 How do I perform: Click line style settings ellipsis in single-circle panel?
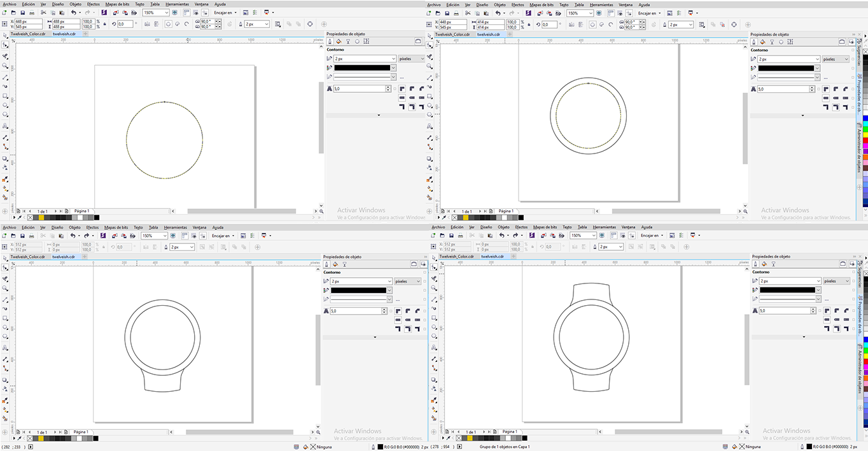point(402,77)
